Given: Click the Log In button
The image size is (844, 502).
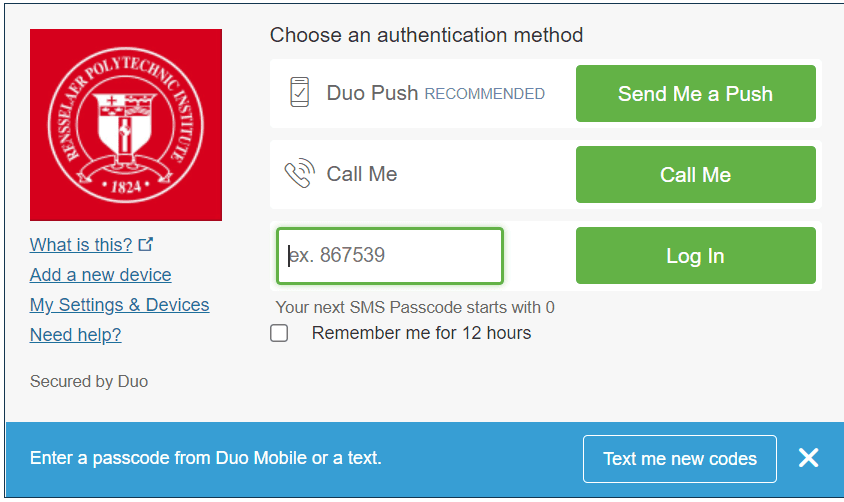Looking at the screenshot, I should point(695,256).
